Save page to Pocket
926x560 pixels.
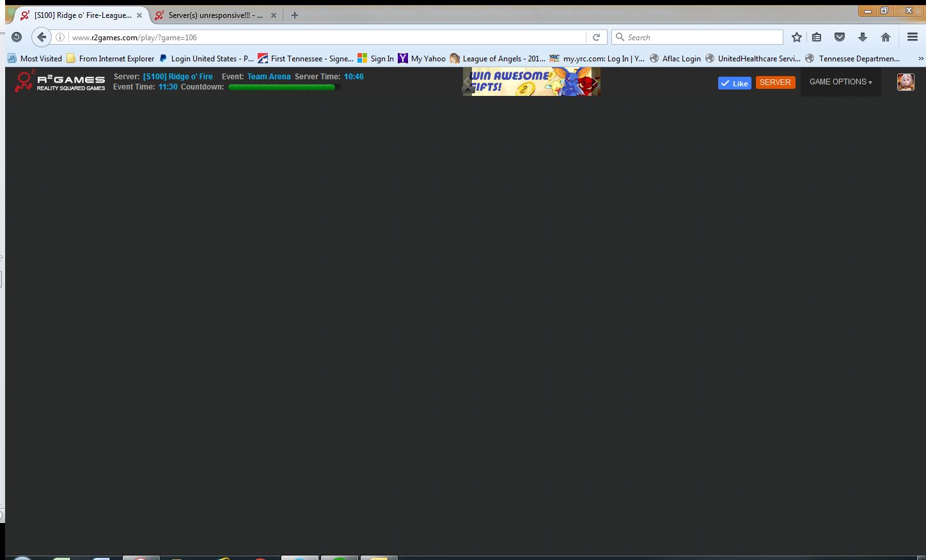point(839,38)
